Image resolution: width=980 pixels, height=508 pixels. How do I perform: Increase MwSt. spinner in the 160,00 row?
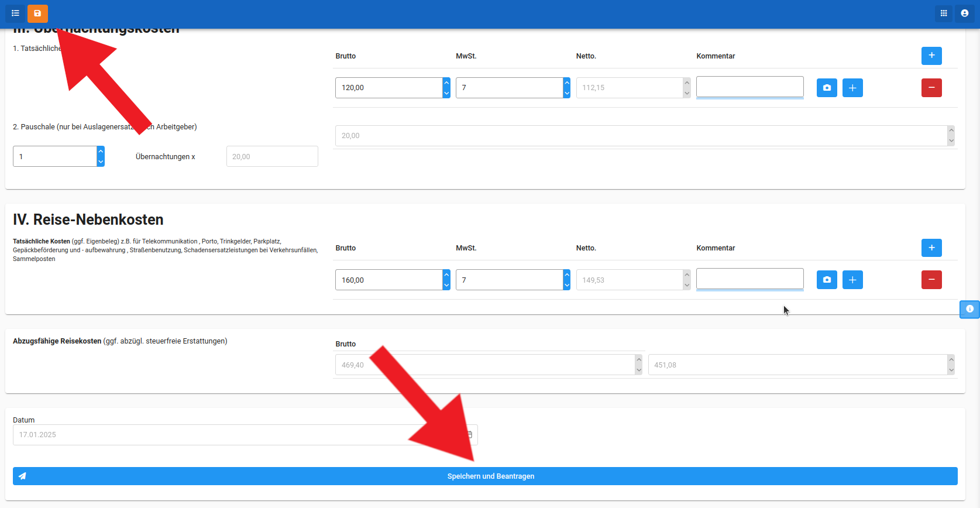click(567, 274)
